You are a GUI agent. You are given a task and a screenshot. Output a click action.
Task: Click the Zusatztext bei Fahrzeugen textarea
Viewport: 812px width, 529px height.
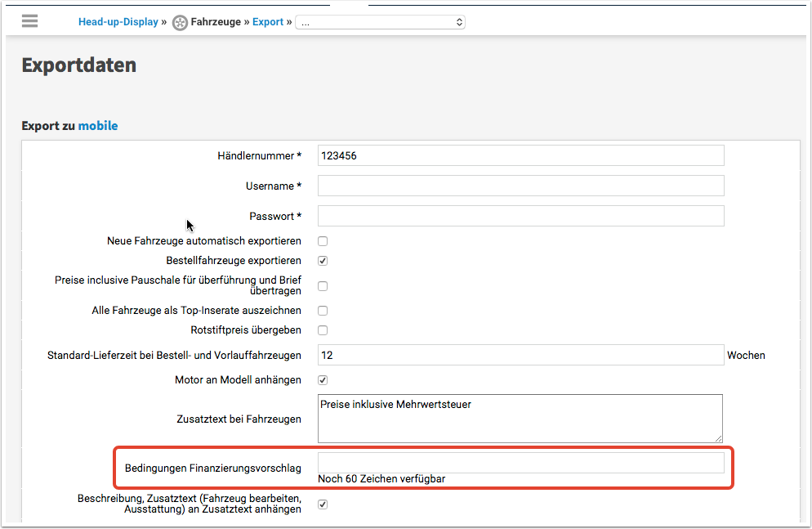(520, 419)
